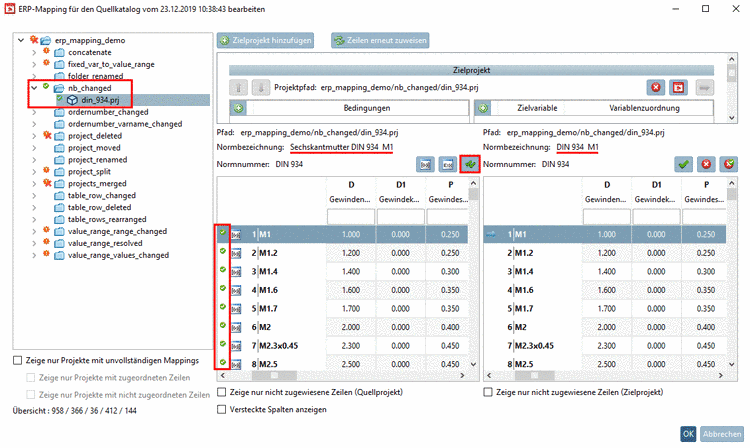Check 'Versteckte Spalten anzeigen'
This screenshot has width=750, height=448.
pos(221,410)
